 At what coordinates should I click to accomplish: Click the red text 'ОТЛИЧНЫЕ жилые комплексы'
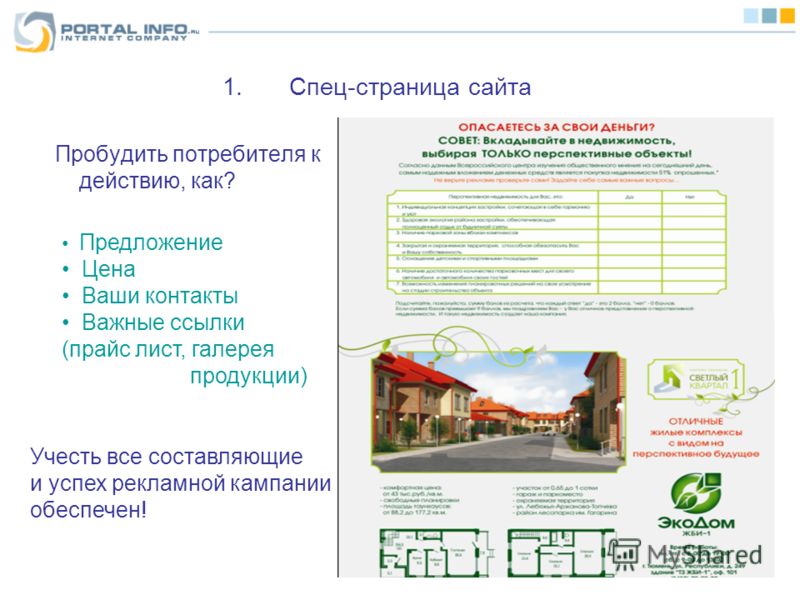coord(696,427)
